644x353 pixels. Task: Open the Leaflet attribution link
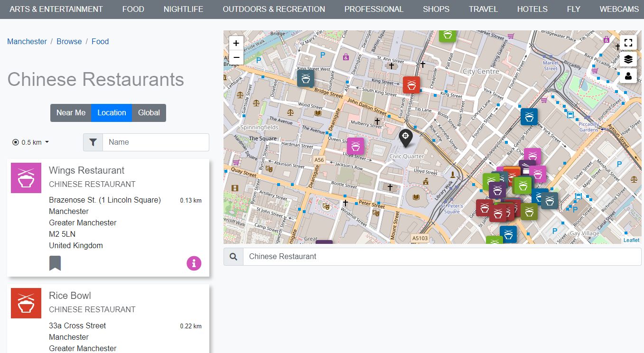631,240
